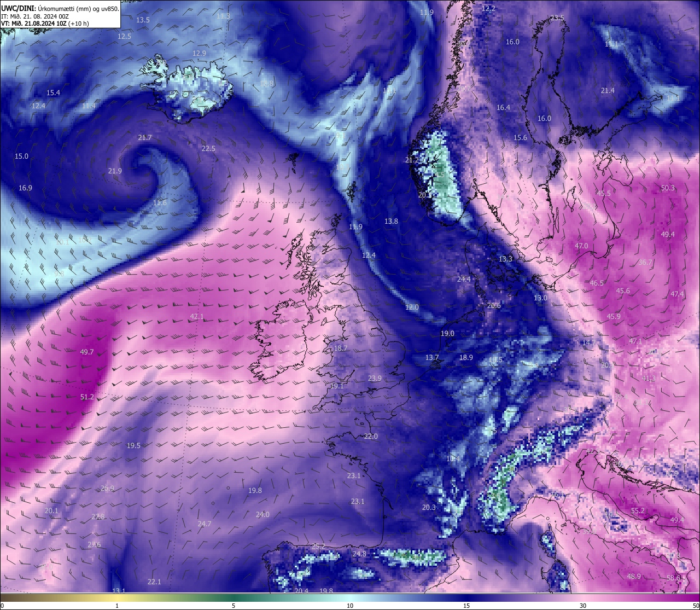Select the 12.0 value in the North Sea
This screenshot has width=700, height=610.
click(412, 307)
